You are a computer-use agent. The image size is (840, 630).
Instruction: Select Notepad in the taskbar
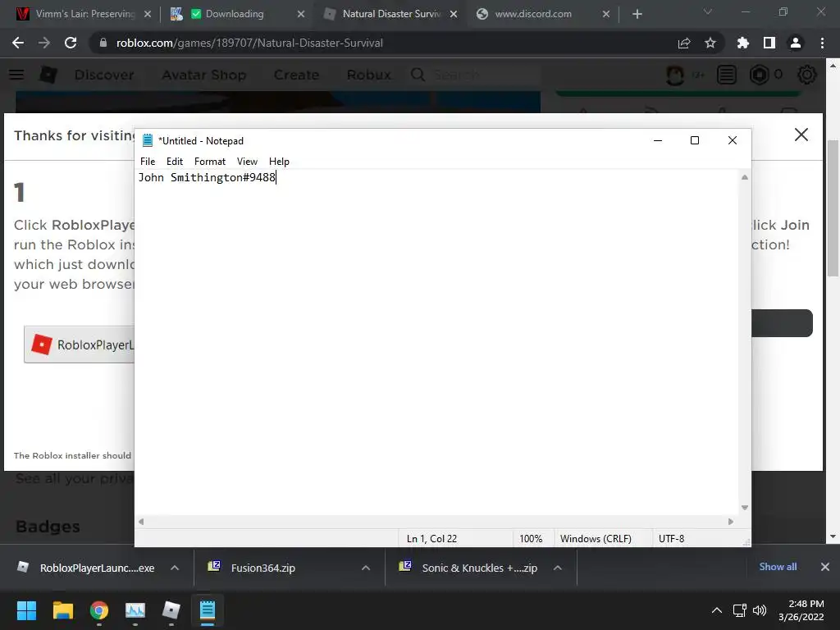tap(208, 610)
